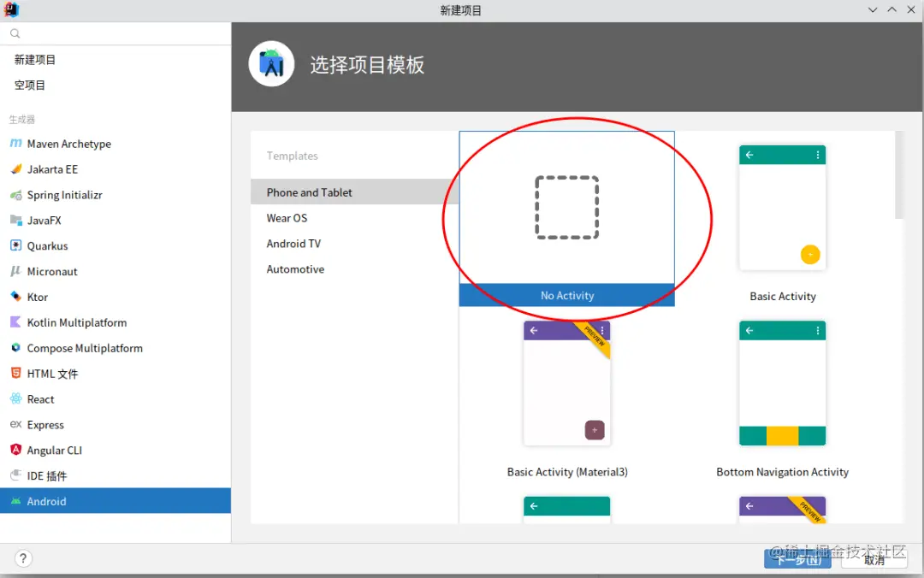Click the Ktor generator icon
This screenshot has width=924, height=578.
point(16,297)
